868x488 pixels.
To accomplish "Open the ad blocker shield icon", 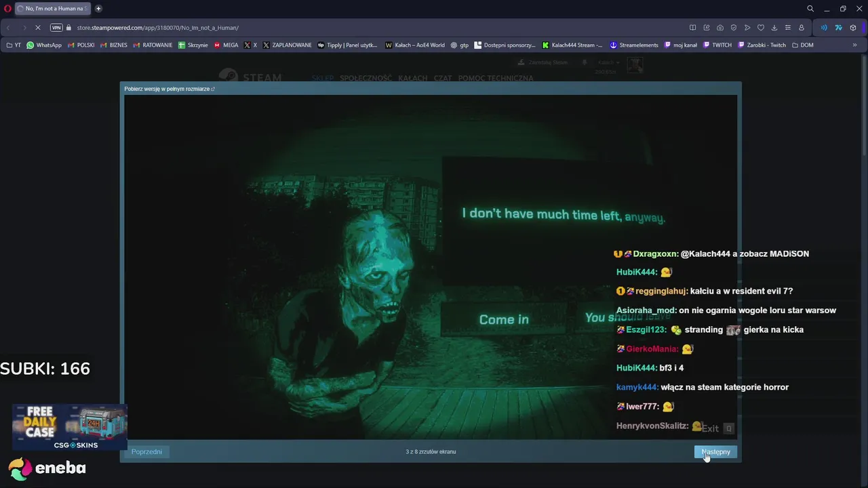I will [733, 28].
